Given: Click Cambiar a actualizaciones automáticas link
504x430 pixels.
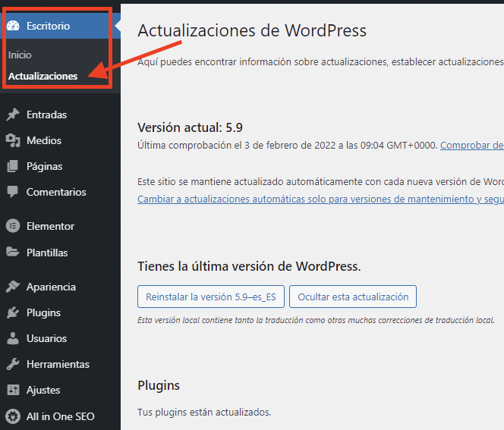Looking at the screenshot, I should pyautogui.click(x=320, y=199).
